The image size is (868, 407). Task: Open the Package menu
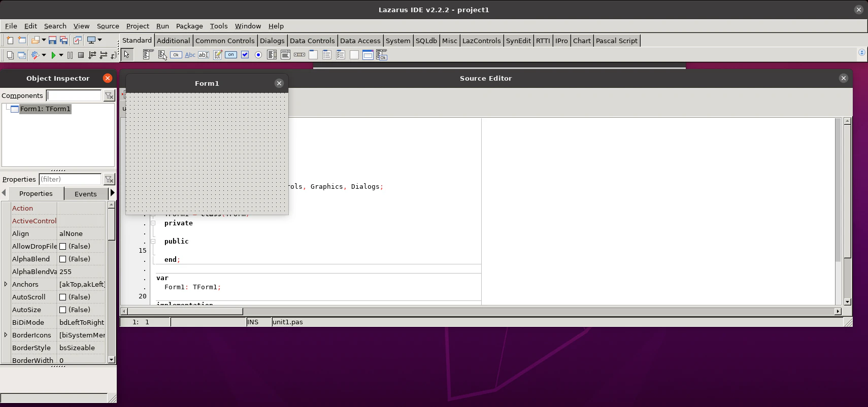click(x=189, y=26)
